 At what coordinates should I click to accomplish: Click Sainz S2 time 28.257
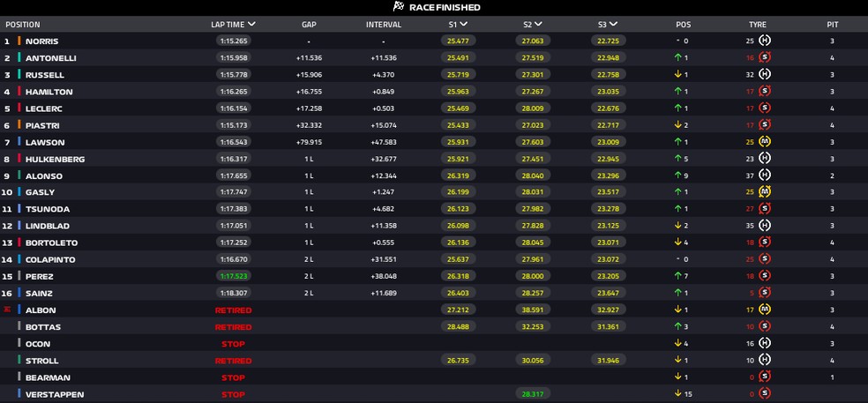[533, 293]
